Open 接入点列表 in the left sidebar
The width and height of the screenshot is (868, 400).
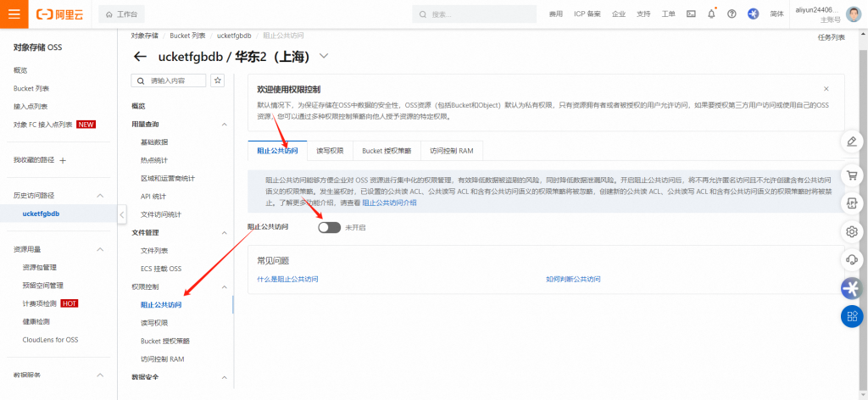click(31, 106)
